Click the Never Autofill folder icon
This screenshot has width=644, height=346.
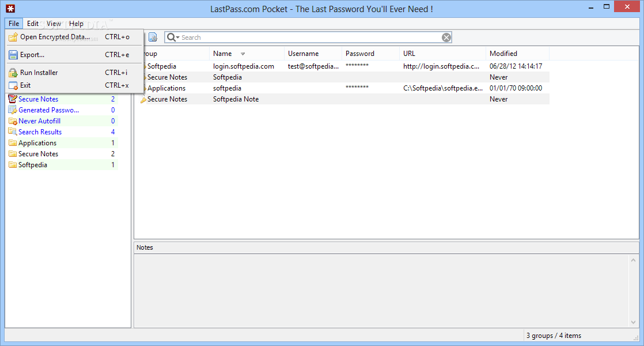(x=13, y=121)
